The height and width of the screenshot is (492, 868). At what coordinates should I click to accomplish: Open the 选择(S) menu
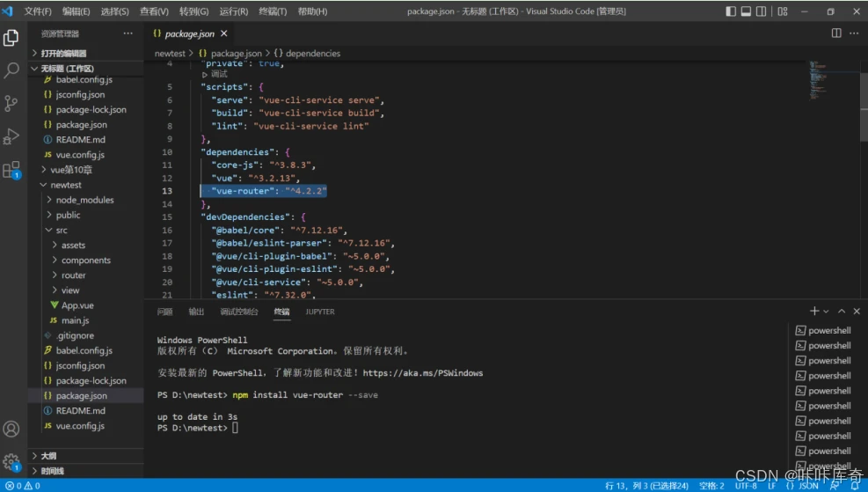(x=114, y=11)
